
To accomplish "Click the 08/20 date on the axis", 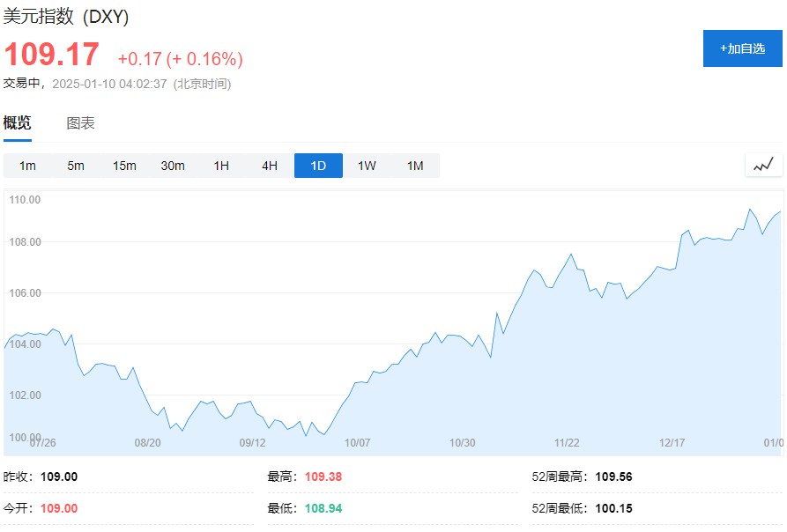I will tap(147, 443).
